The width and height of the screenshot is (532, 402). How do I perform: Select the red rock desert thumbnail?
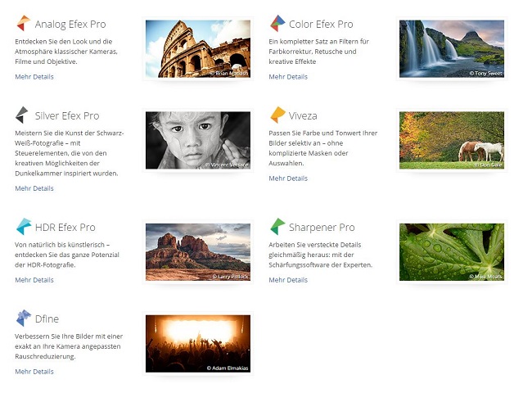[198, 252]
